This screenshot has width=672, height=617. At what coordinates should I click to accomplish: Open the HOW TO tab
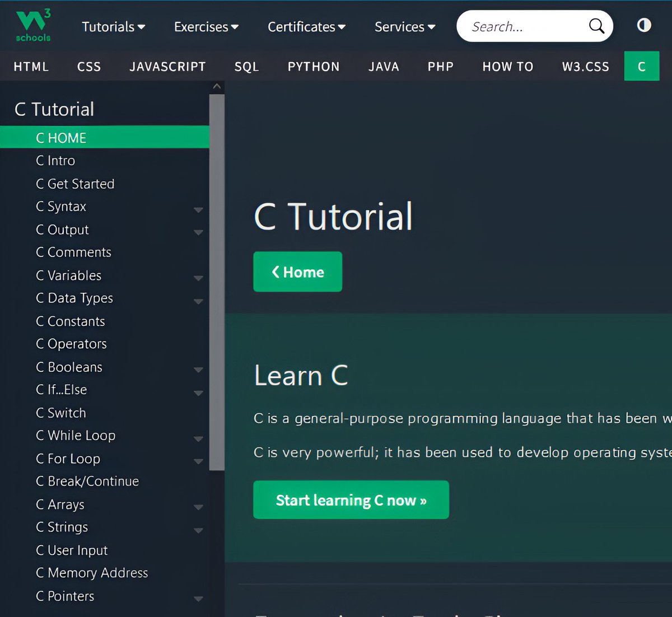click(x=508, y=67)
